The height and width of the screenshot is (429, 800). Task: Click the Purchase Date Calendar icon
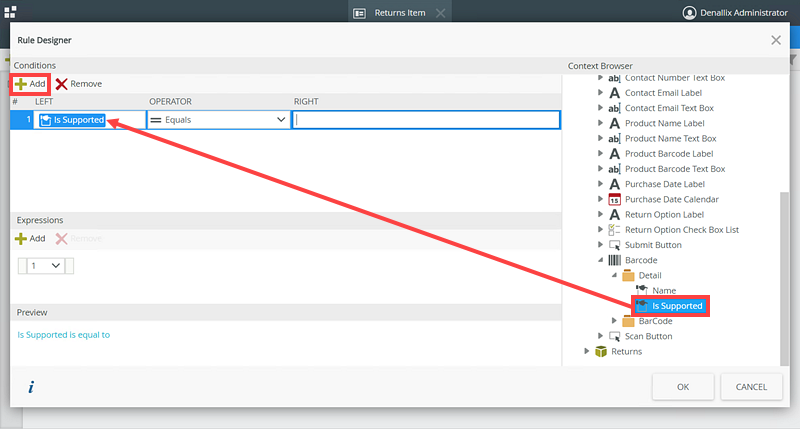point(614,199)
